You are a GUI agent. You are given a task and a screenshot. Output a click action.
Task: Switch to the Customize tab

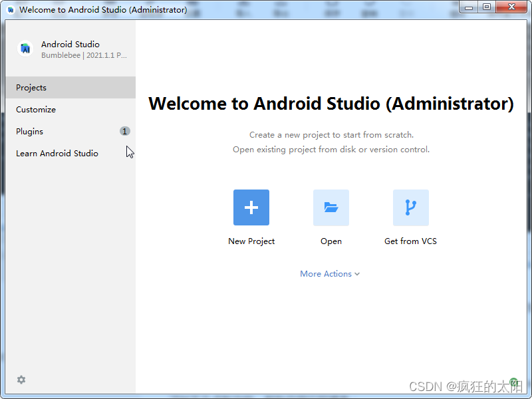tap(70, 110)
